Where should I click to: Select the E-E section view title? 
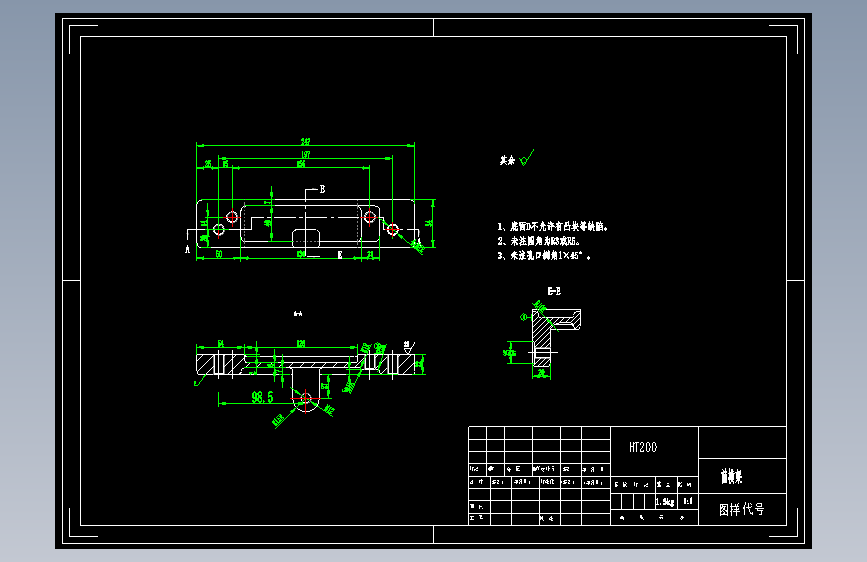tap(554, 291)
